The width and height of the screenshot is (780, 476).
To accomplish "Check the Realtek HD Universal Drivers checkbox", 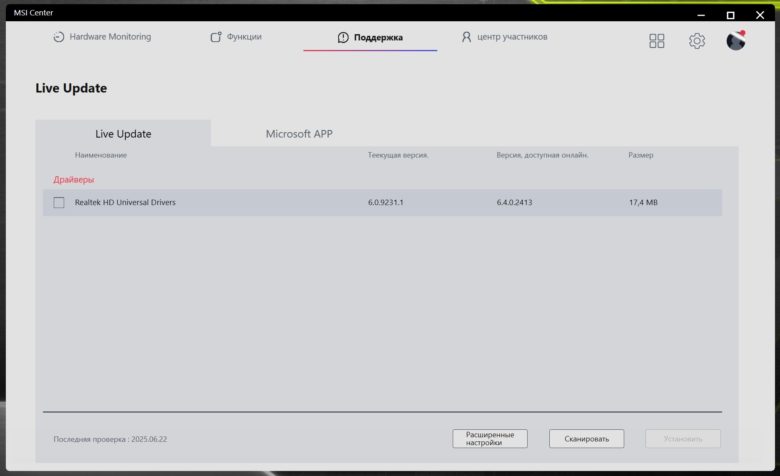I will (x=59, y=202).
